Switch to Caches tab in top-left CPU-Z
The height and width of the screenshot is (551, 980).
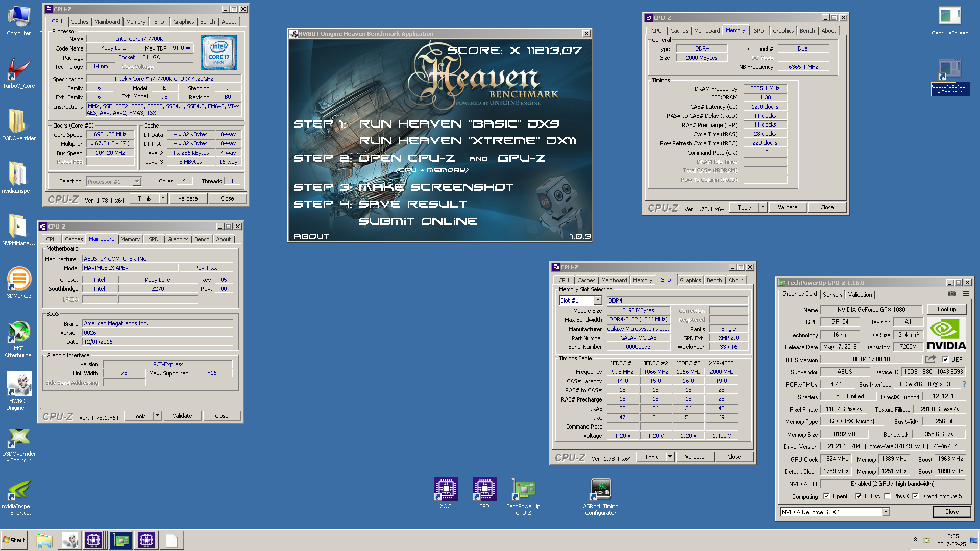pyautogui.click(x=79, y=22)
